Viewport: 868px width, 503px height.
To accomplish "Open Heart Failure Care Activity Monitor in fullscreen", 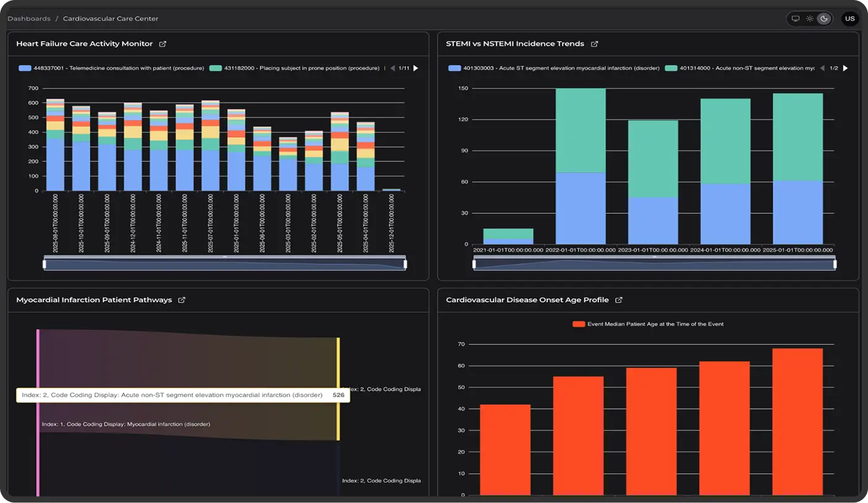I will click(x=163, y=43).
